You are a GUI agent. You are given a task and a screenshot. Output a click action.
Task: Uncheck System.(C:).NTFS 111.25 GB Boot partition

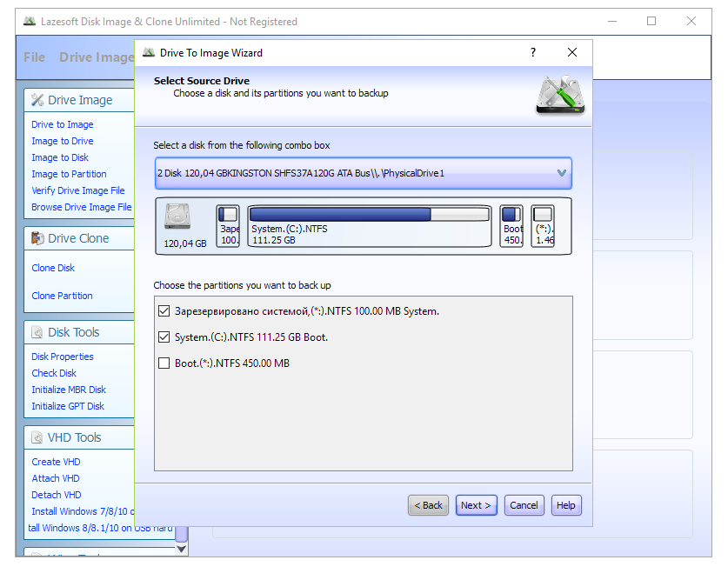click(x=164, y=337)
